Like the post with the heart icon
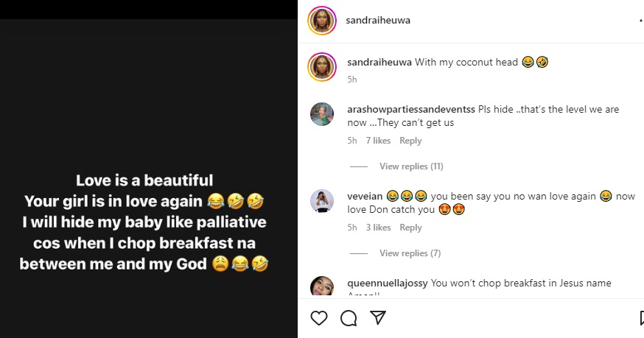Viewport: 644px width, 338px height. coord(318,318)
